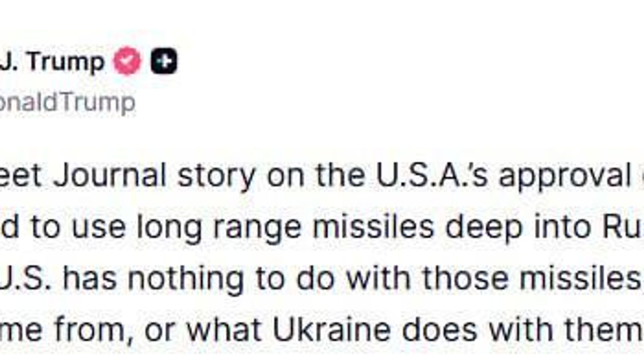Click the red verified checkmark badge
This screenshot has height=361, width=644.
127,61
